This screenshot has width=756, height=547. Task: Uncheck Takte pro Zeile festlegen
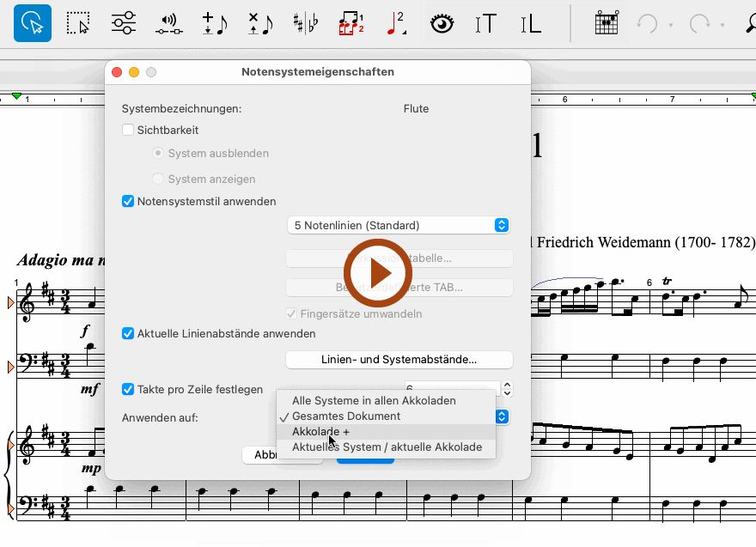[x=129, y=389]
